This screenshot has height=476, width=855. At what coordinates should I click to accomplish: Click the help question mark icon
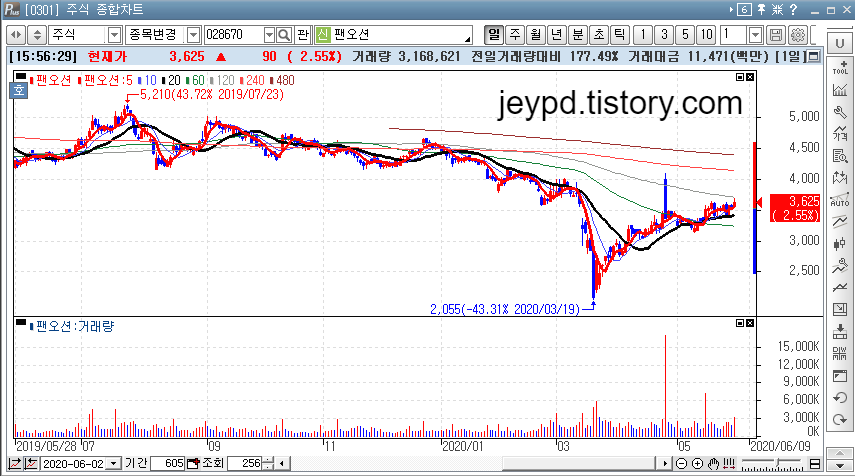pos(793,9)
